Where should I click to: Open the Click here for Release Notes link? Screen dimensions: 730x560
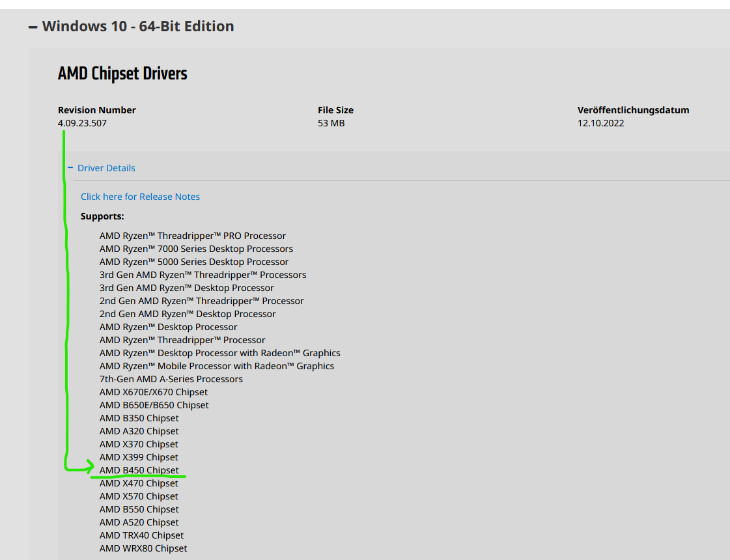(140, 197)
